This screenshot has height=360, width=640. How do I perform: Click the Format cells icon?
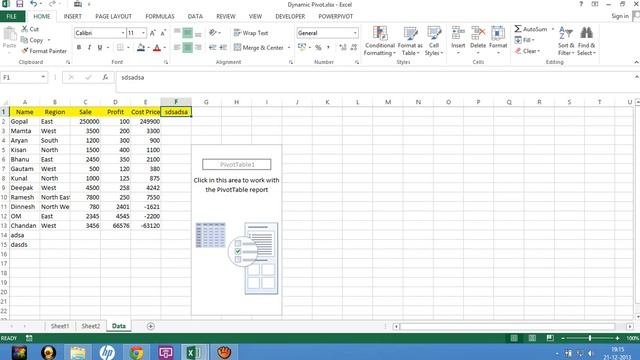pyautogui.click(x=498, y=32)
